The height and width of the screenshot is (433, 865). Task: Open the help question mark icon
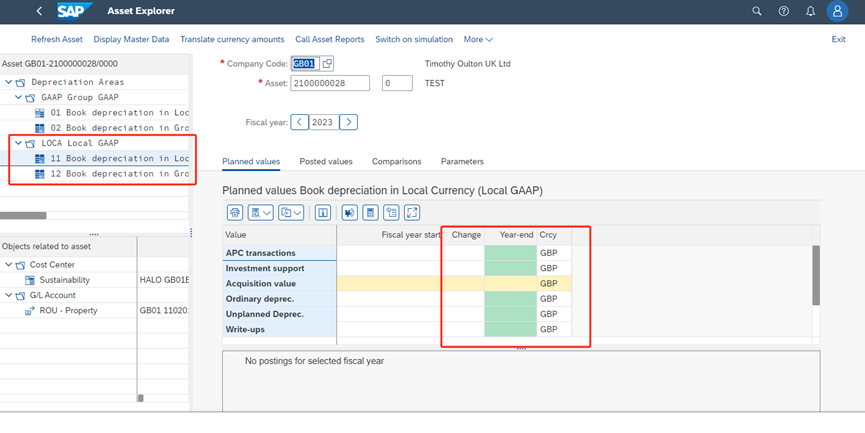(783, 11)
